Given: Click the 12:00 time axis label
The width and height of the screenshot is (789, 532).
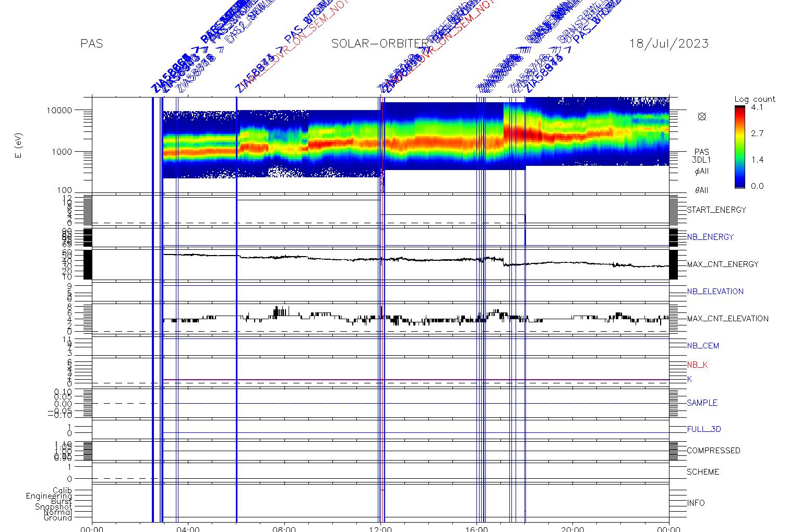Looking at the screenshot, I should (x=380, y=528).
